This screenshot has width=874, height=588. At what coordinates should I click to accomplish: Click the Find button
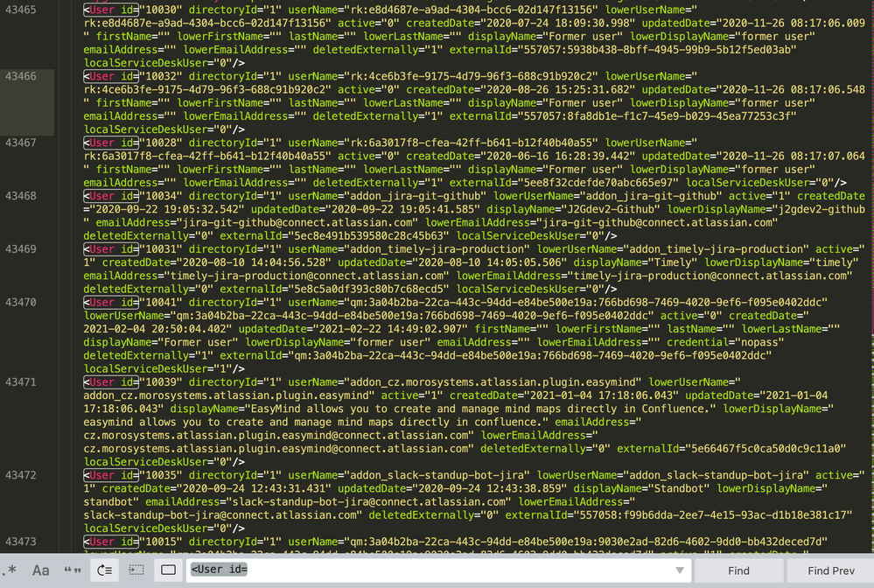(x=739, y=570)
